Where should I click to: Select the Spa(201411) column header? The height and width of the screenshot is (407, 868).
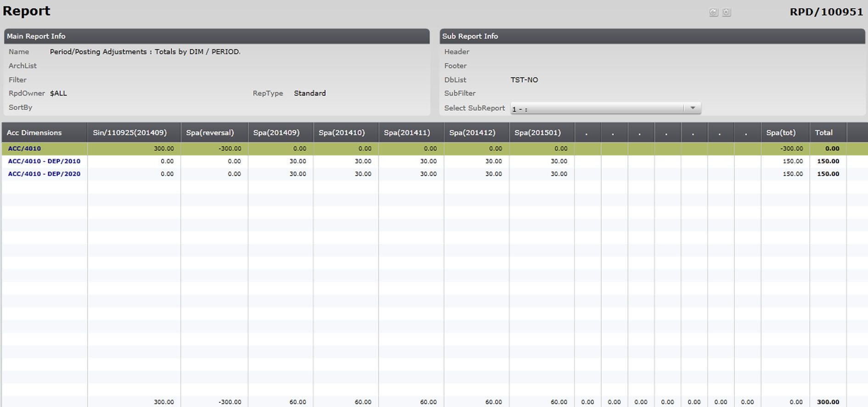(411, 133)
